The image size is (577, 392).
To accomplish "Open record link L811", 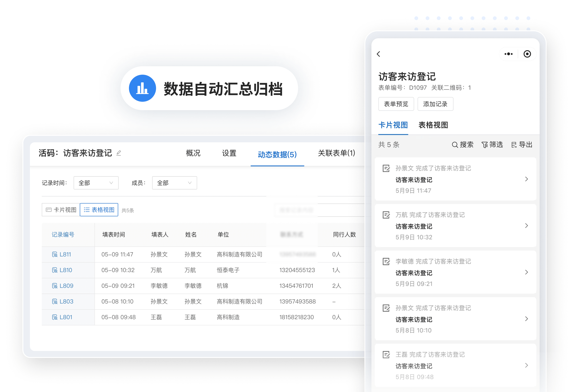I will click(x=65, y=254).
